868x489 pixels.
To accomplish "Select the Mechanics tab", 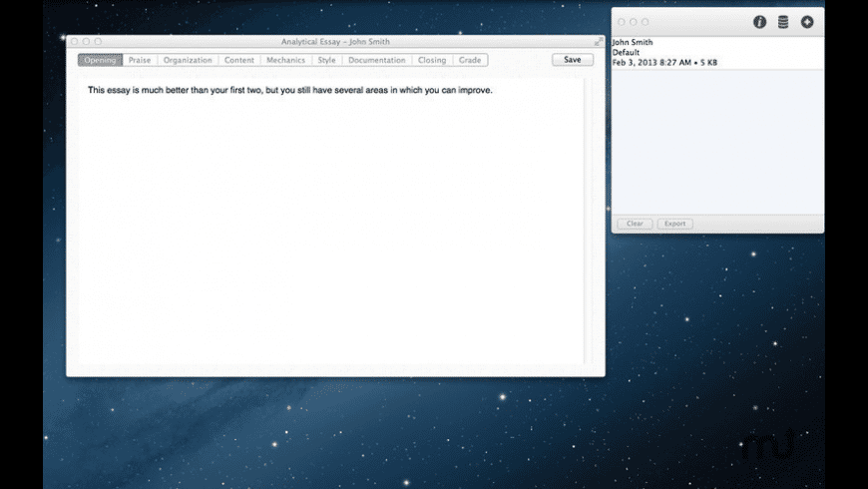I will pyautogui.click(x=285, y=60).
